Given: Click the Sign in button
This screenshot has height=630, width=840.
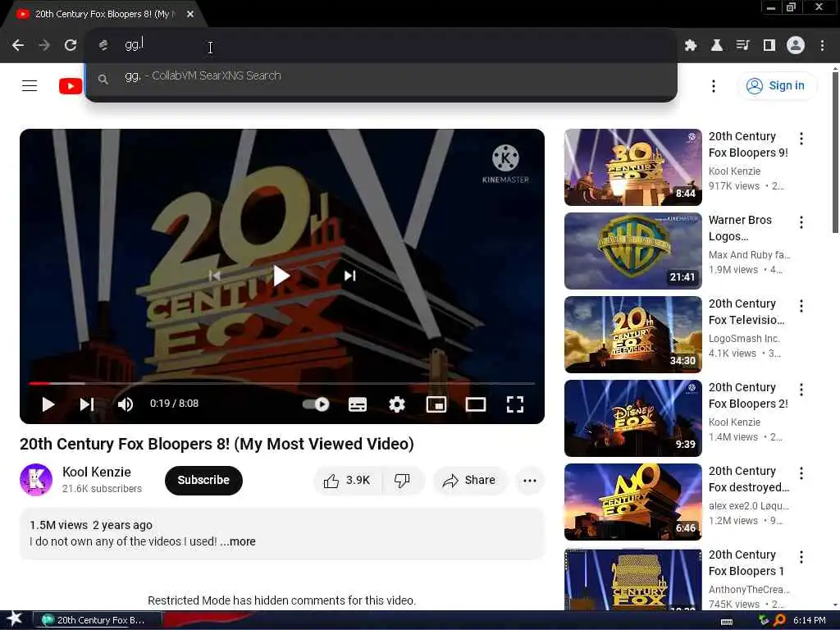Looking at the screenshot, I should pos(776,85).
